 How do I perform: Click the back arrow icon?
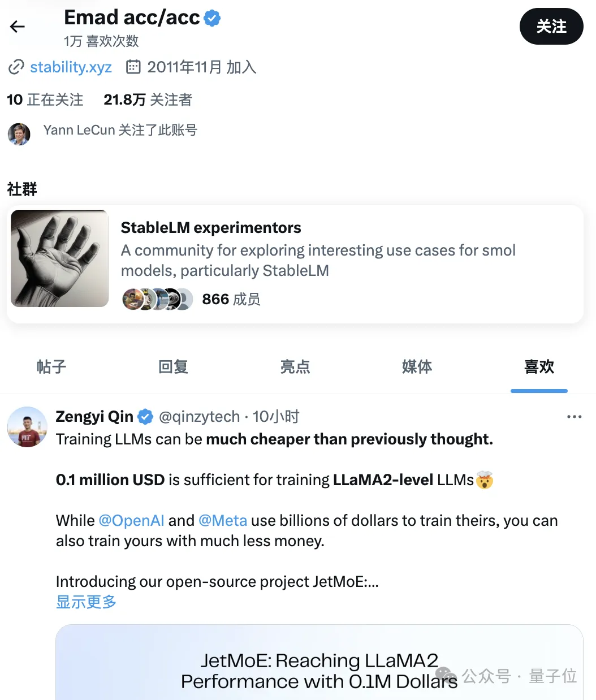coord(17,27)
